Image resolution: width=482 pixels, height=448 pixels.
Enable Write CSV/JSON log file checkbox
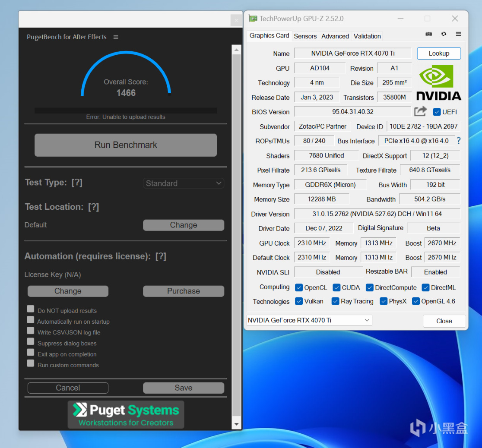[30, 331]
